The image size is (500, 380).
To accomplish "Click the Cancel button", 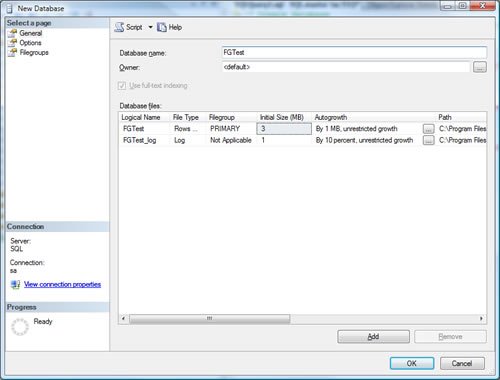I will 462,363.
